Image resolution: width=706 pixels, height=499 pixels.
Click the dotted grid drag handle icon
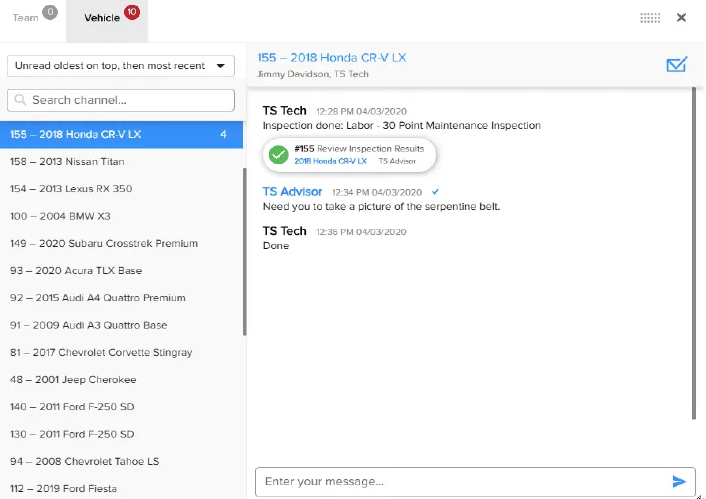point(650,18)
